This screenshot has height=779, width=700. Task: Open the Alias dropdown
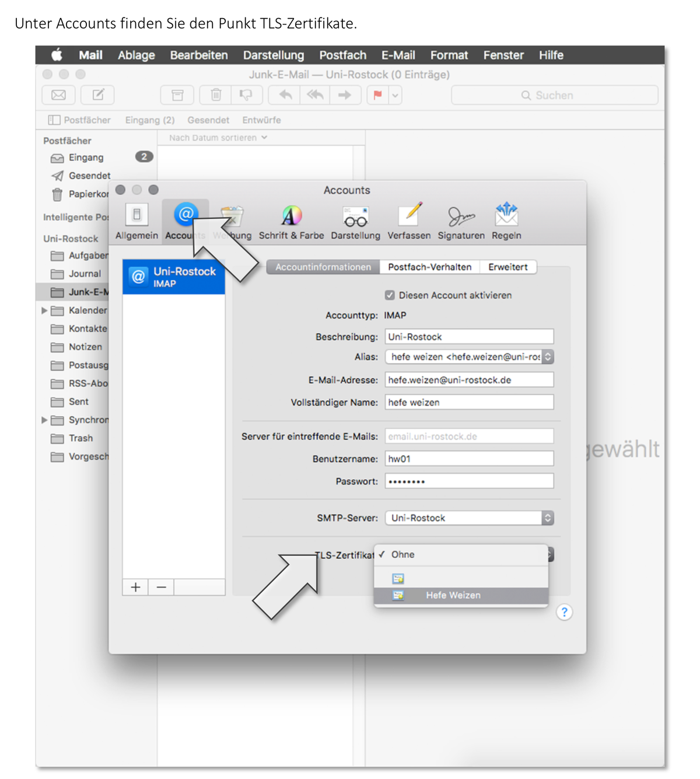tap(469, 357)
